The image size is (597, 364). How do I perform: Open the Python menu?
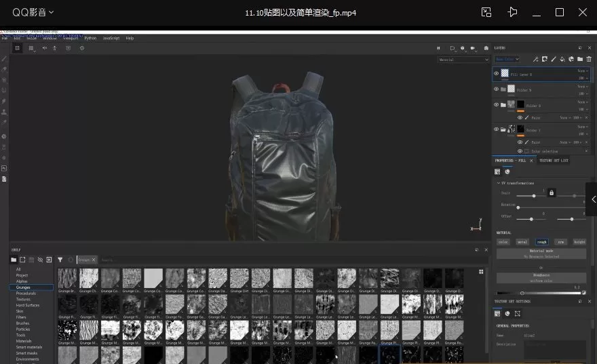pyautogui.click(x=90, y=38)
